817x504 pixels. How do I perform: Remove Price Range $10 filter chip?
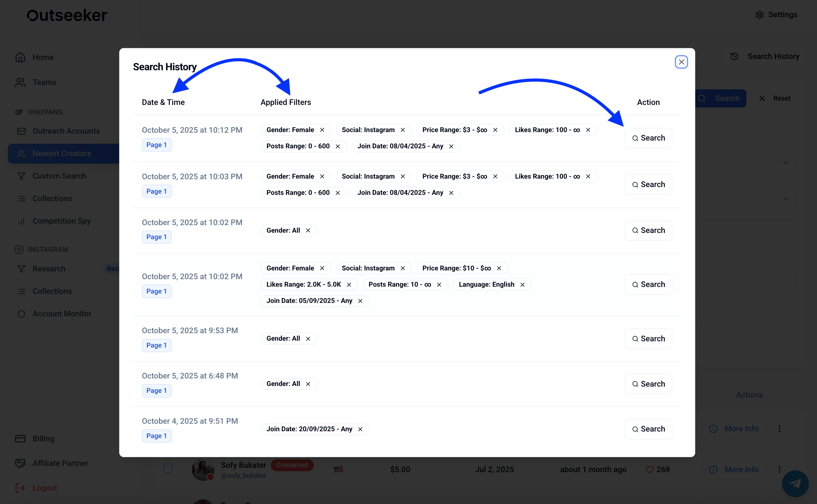[x=499, y=268]
